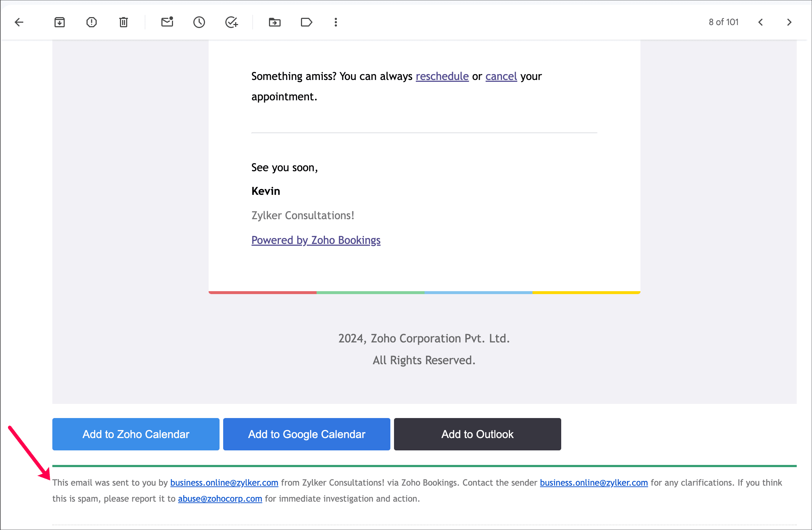Go to the older email arrow
This screenshot has width=812, height=530.
click(789, 22)
